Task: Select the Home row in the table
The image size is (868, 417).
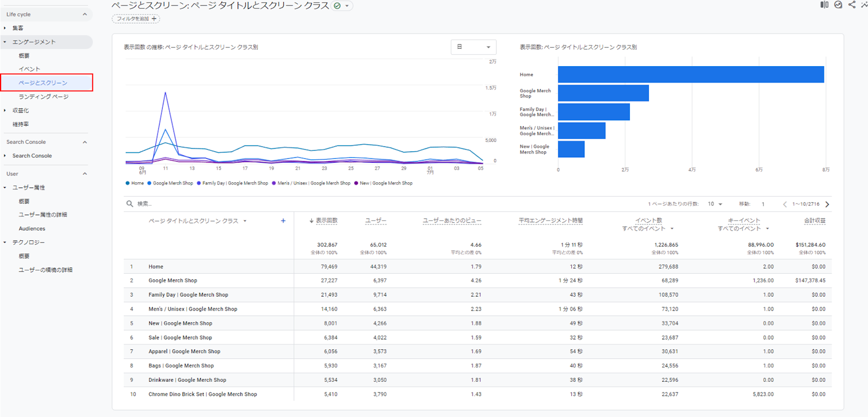Action: [477, 267]
